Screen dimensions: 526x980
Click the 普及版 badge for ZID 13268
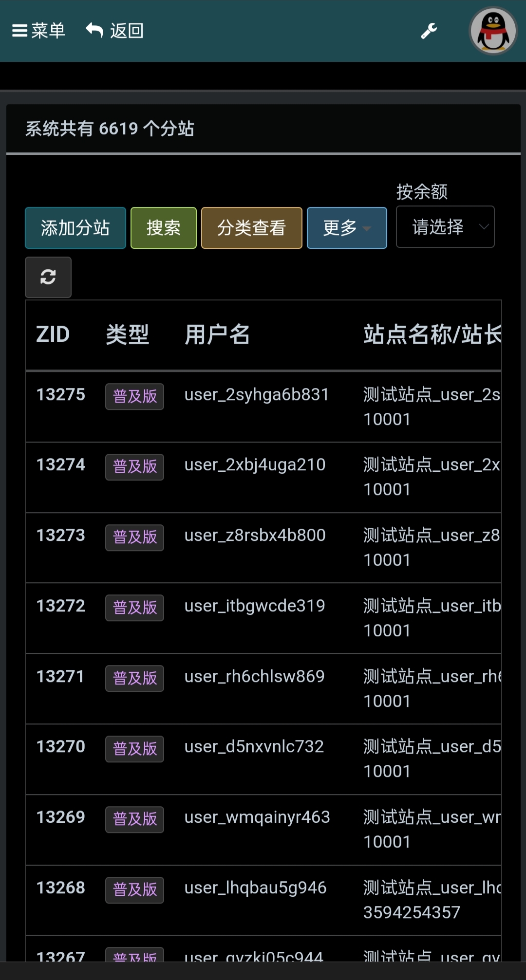click(x=134, y=889)
